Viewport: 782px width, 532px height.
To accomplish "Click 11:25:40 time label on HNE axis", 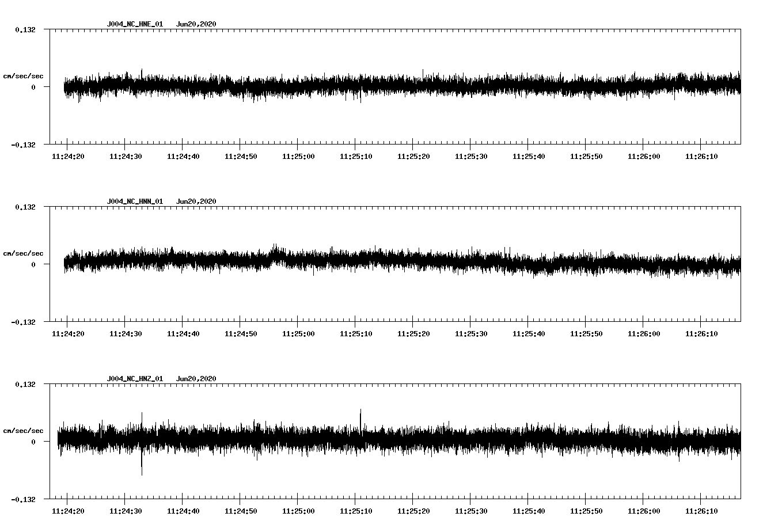I will coord(529,157).
